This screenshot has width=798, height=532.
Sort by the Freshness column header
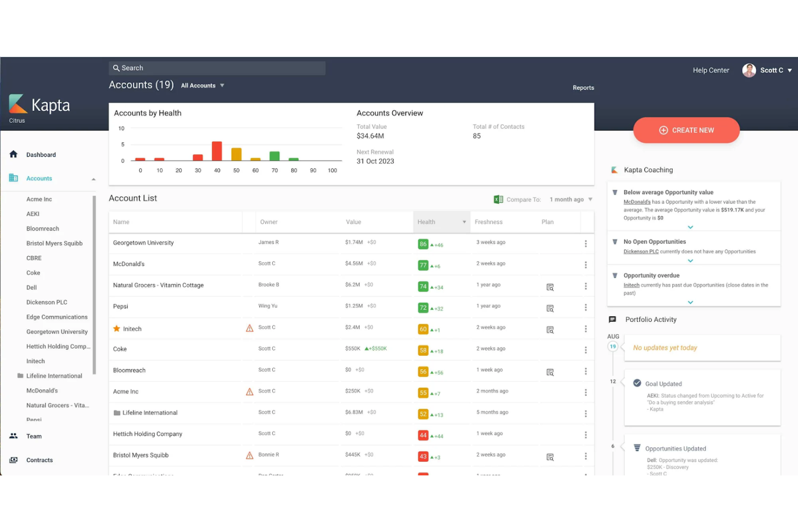[x=489, y=222]
